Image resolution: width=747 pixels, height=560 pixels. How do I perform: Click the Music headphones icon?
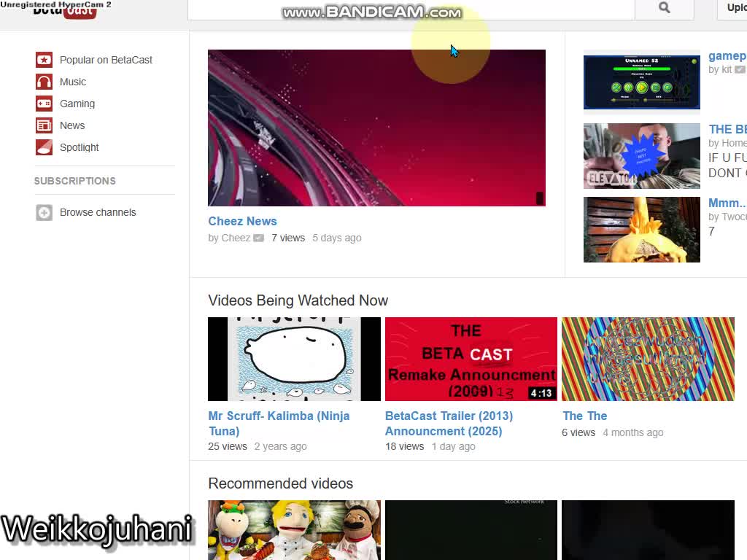(44, 82)
